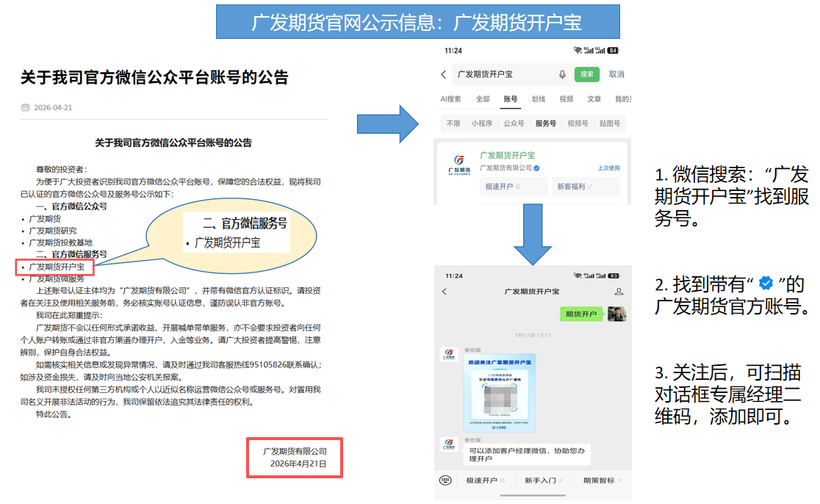This screenshot has width=820, height=504.
Task: Expand the 期策智标 bottom menu
Action: 602,480
